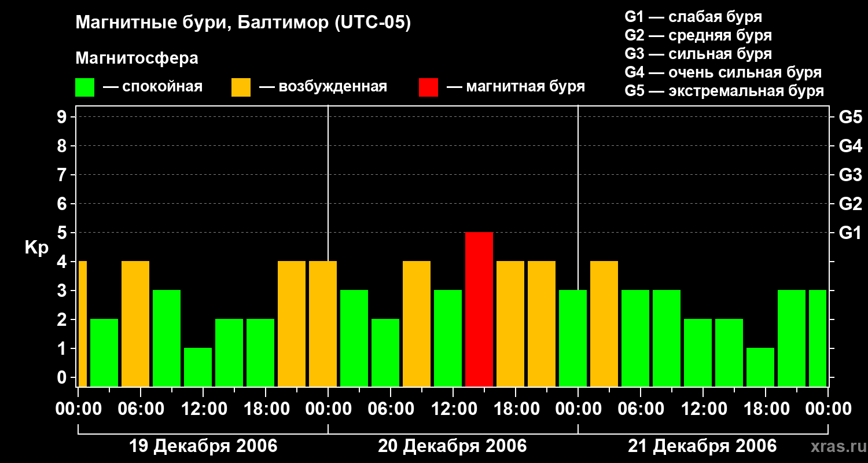
Task: Click 'G3 — сильная буря' legend entry
Action: (698, 54)
